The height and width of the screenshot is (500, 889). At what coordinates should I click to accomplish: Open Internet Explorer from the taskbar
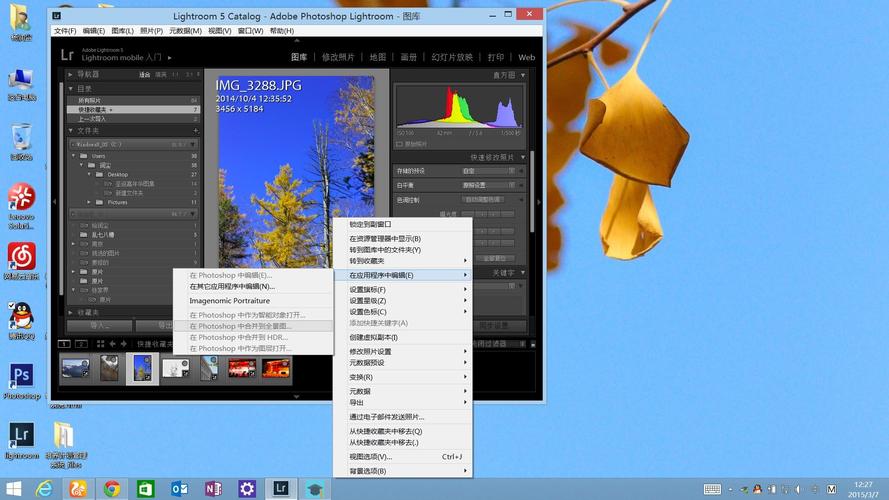(x=44, y=489)
